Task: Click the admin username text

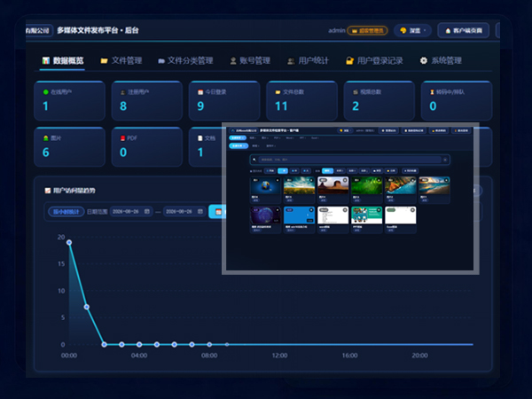Action: 337,30
